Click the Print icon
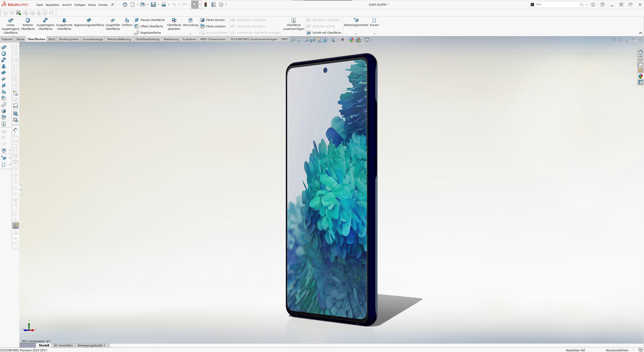644x352 pixels. pos(164,5)
